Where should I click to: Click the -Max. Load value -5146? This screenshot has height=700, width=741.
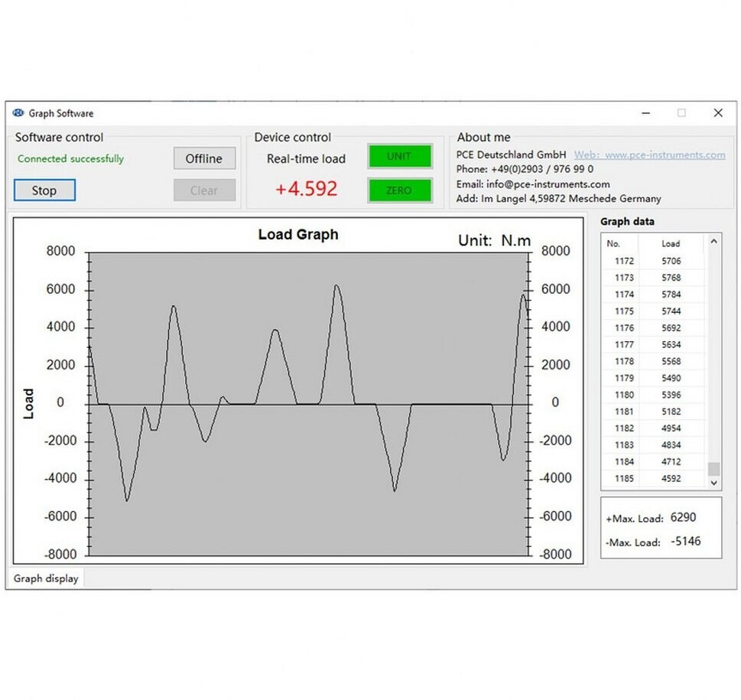point(686,541)
